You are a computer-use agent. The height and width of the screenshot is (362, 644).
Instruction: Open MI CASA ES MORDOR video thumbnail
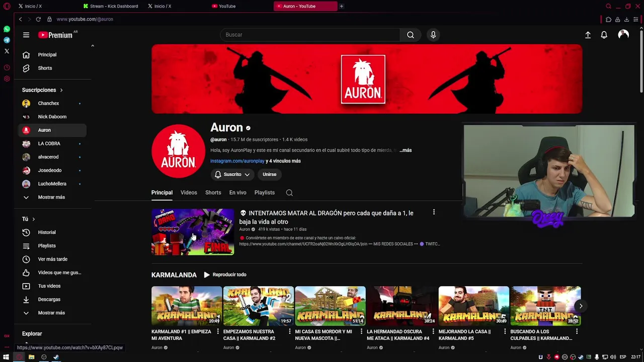pyautogui.click(x=330, y=306)
